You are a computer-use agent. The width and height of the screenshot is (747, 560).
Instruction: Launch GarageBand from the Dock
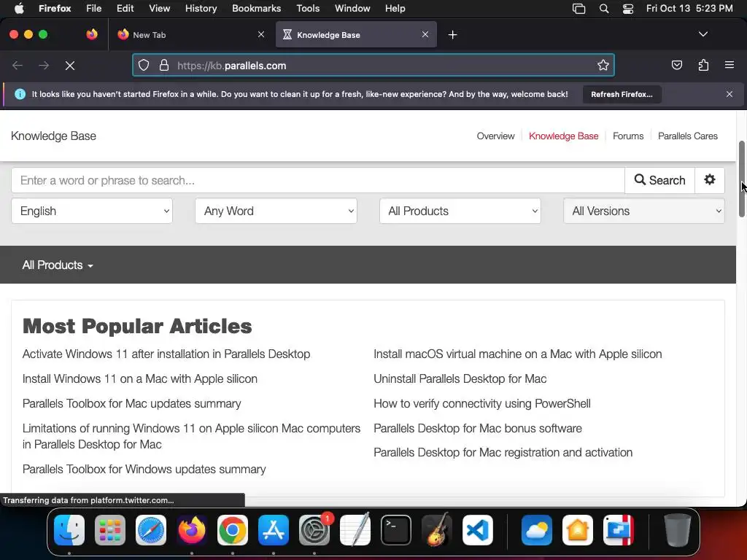(437, 530)
